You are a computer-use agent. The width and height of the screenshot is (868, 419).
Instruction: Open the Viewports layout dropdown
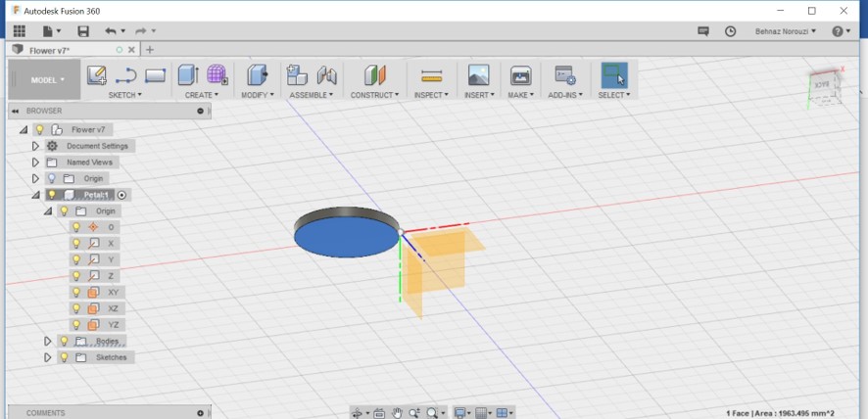(505, 413)
